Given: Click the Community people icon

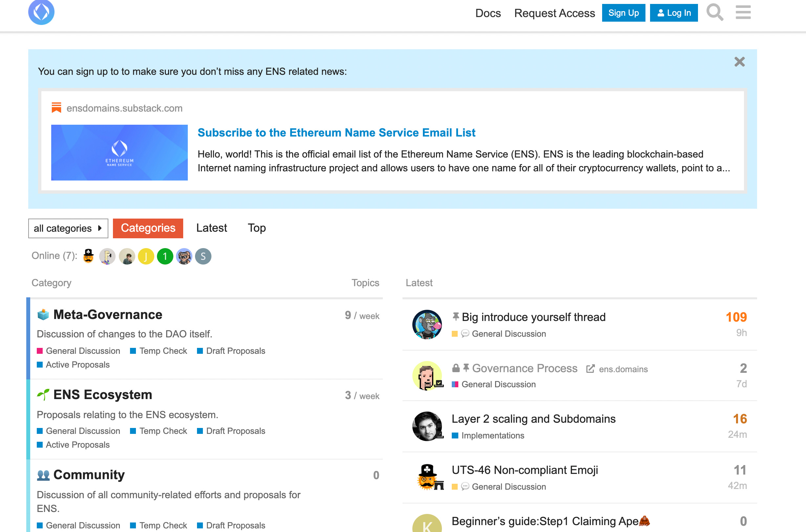Looking at the screenshot, I should [43, 475].
